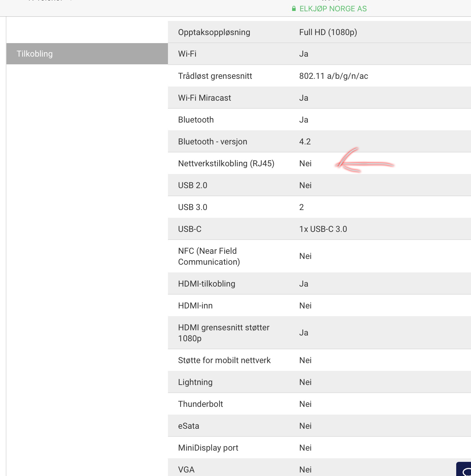Click the HDMI grensesnitt støtter 1080p label
The width and height of the screenshot is (471, 476).
point(224,333)
